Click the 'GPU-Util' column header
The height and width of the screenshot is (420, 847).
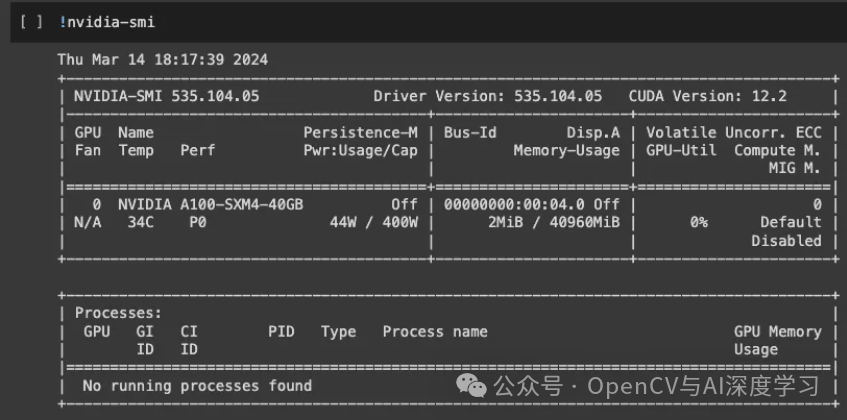(681, 151)
